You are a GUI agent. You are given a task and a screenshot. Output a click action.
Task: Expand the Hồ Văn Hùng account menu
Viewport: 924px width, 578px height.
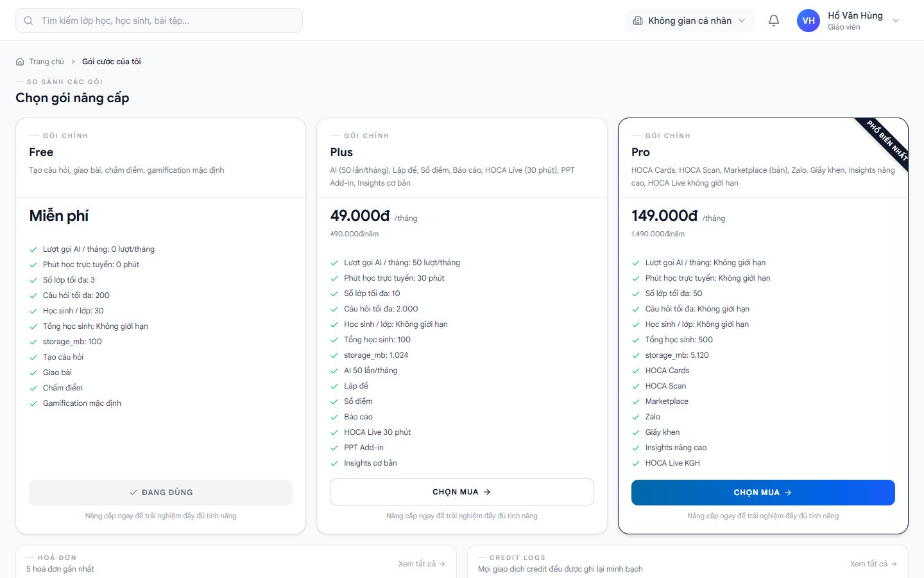click(x=848, y=21)
